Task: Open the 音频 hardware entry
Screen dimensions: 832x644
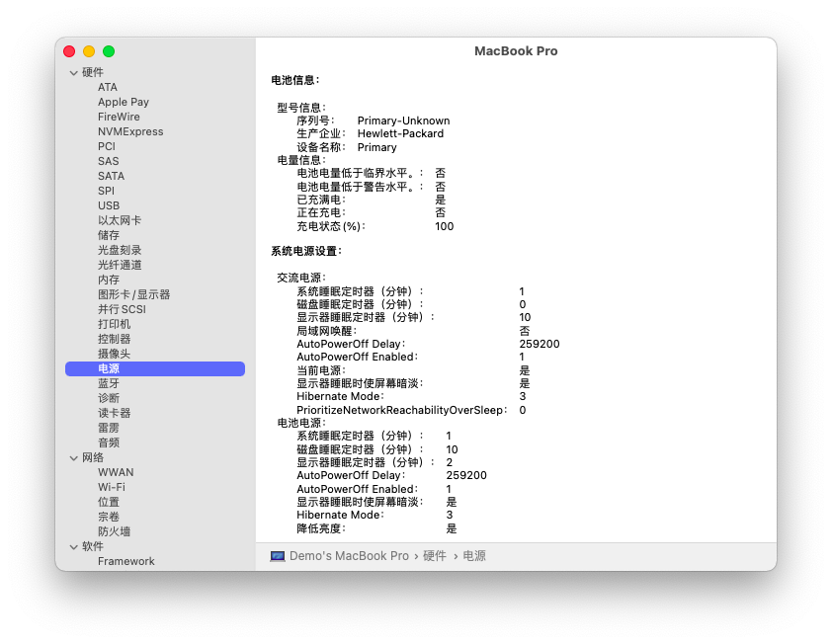Action: click(x=109, y=443)
